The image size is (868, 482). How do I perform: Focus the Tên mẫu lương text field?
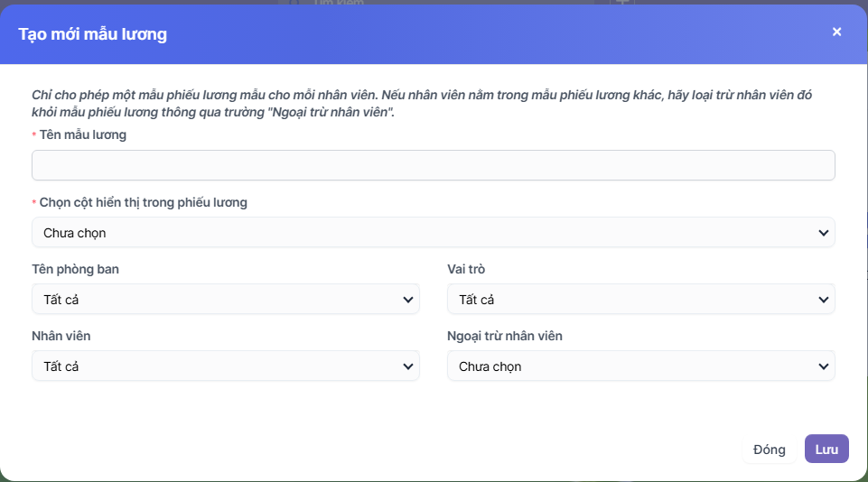tap(433, 165)
